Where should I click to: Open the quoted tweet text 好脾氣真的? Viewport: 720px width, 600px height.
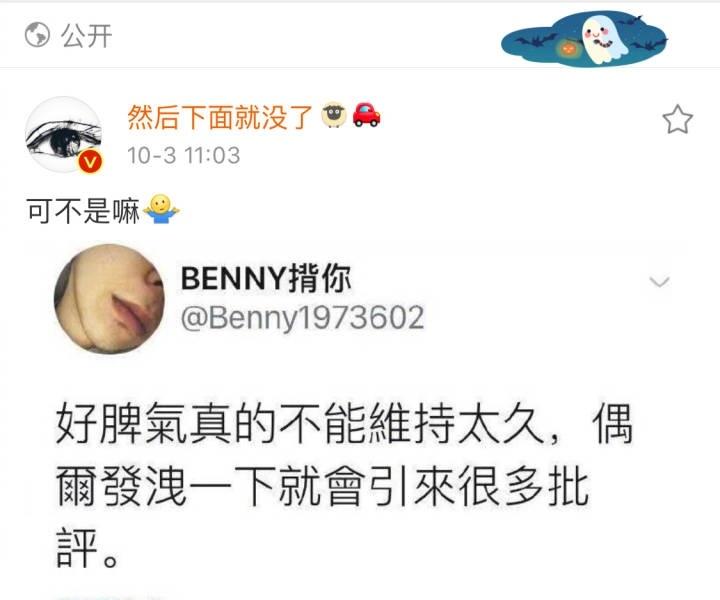coord(343,485)
